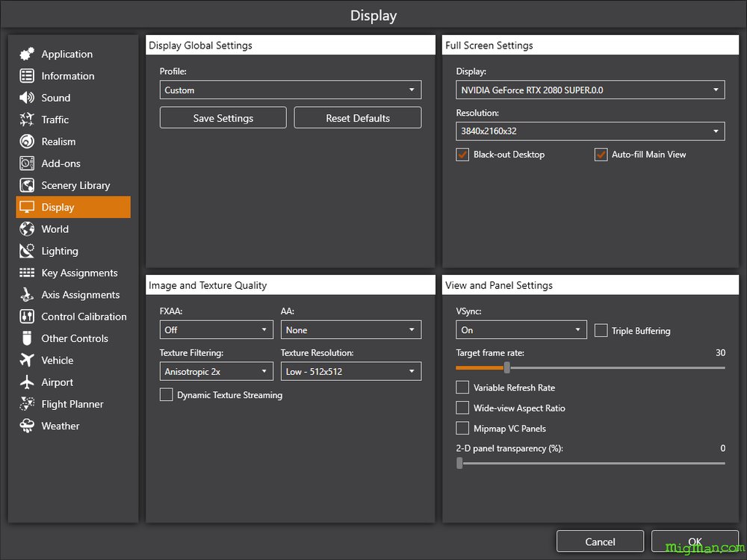Click the Cancel button
The width and height of the screenshot is (747, 560).
coord(601,542)
